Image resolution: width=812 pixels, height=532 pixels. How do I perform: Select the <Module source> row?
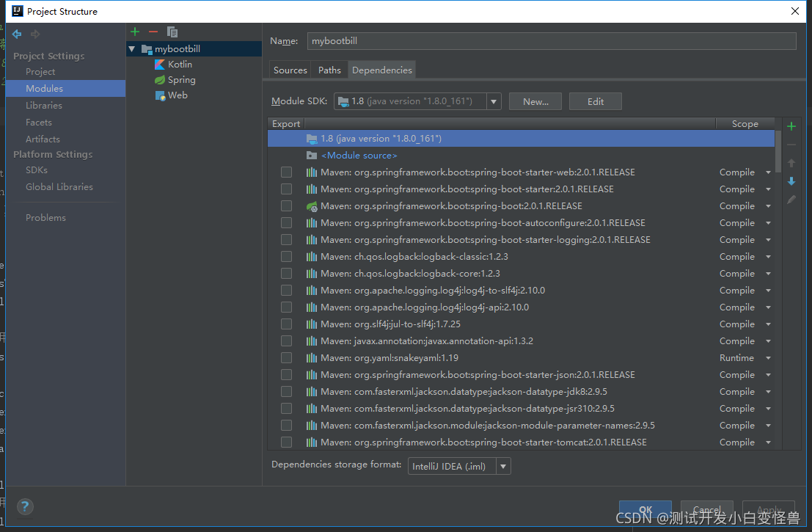click(x=521, y=156)
